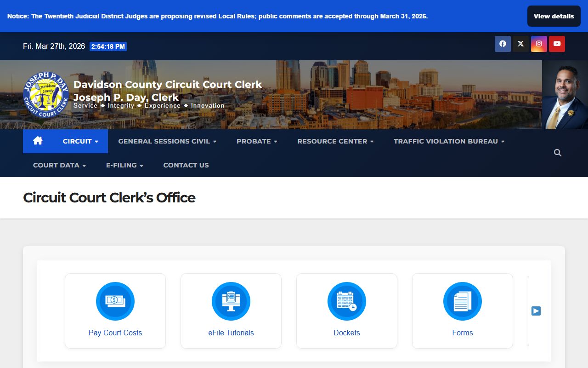Open the eFile Tutorials link
The height and width of the screenshot is (368, 588).
point(231,333)
